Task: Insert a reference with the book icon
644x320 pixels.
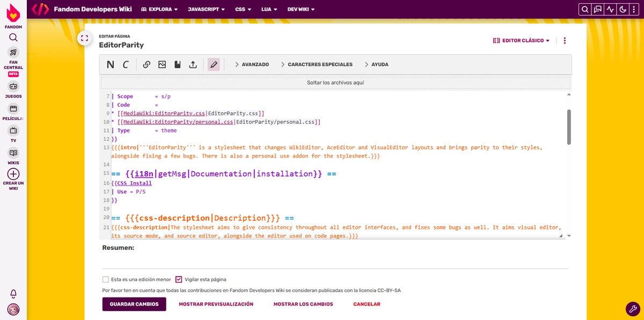Action: click(178, 64)
